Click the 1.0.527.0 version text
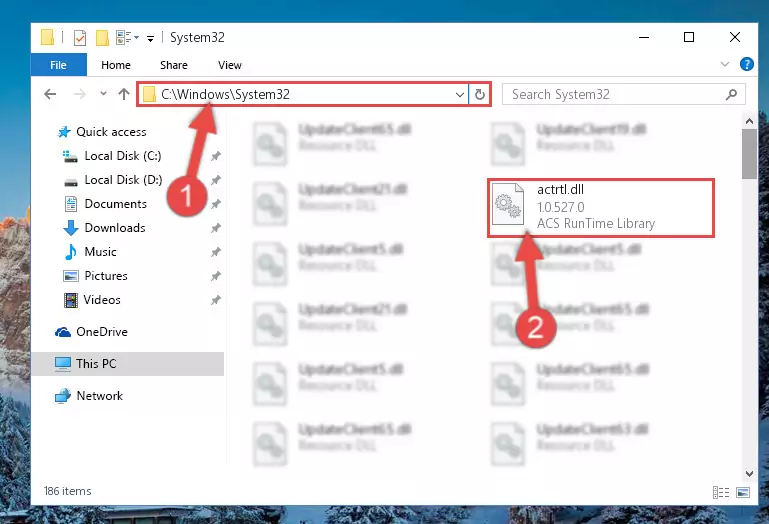 pyautogui.click(x=561, y=207)
